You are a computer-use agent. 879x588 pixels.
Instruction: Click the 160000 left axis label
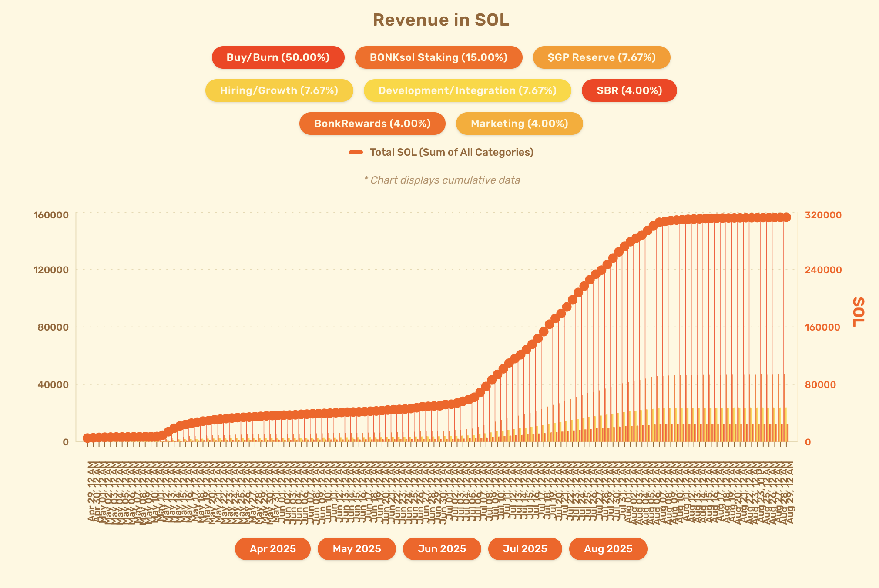pyautogui.click(x=51, y=215)
